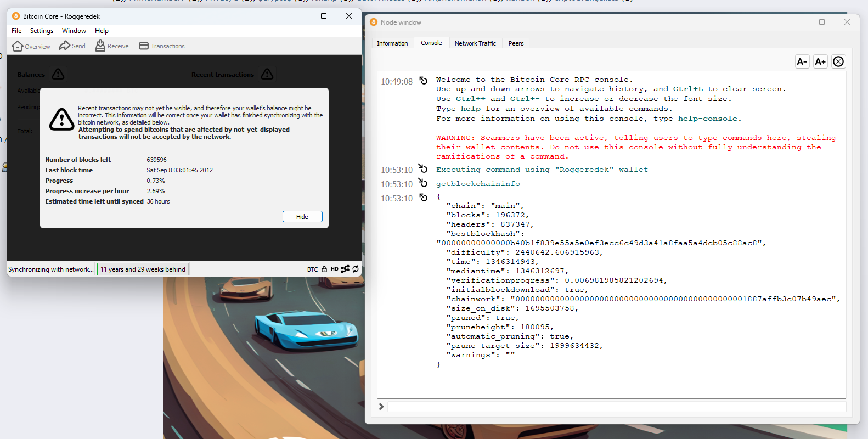Image resolution: width=868 pixels, height=439 pixels.
Task: Click the sync spinner icon in status bar
Action: tap(356, 269)
